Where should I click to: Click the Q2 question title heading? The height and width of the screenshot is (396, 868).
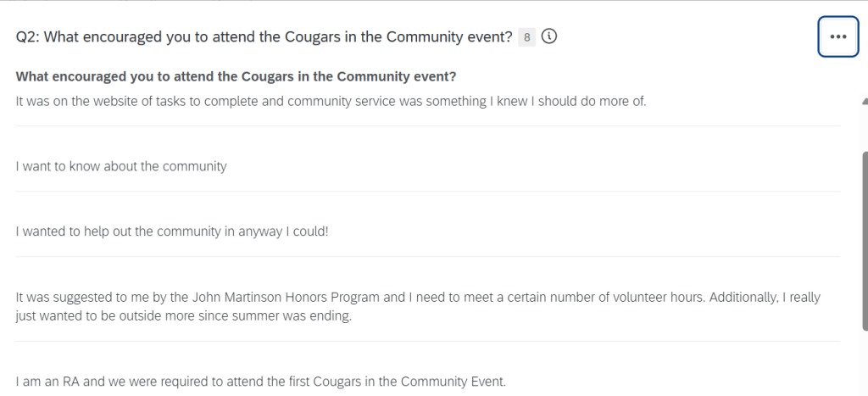(264, 37)
